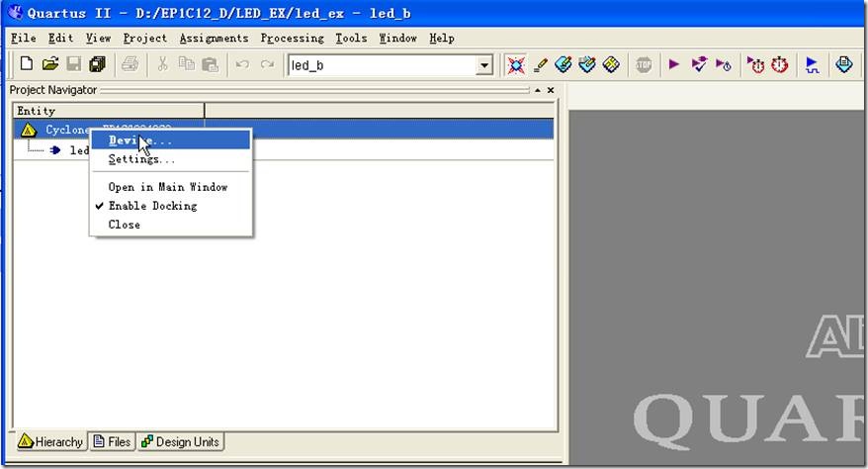868x469 pixels.
Task: Click the Open file folder icon
Action: coord(49,64)
